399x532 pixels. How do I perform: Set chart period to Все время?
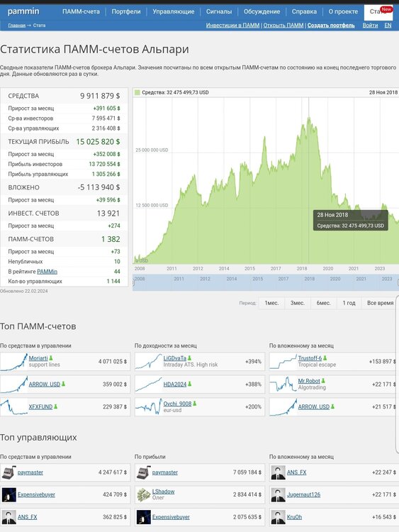click(380, 303)
